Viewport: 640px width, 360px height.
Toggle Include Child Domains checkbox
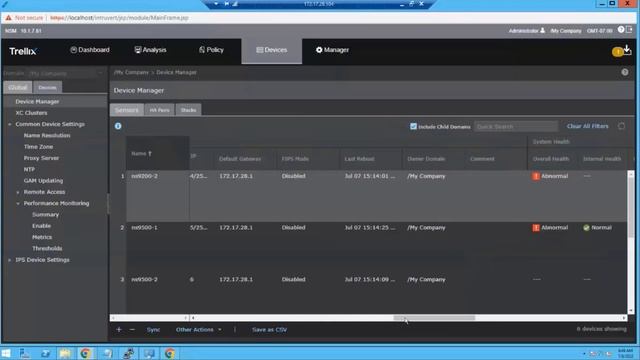click(413, 126)
